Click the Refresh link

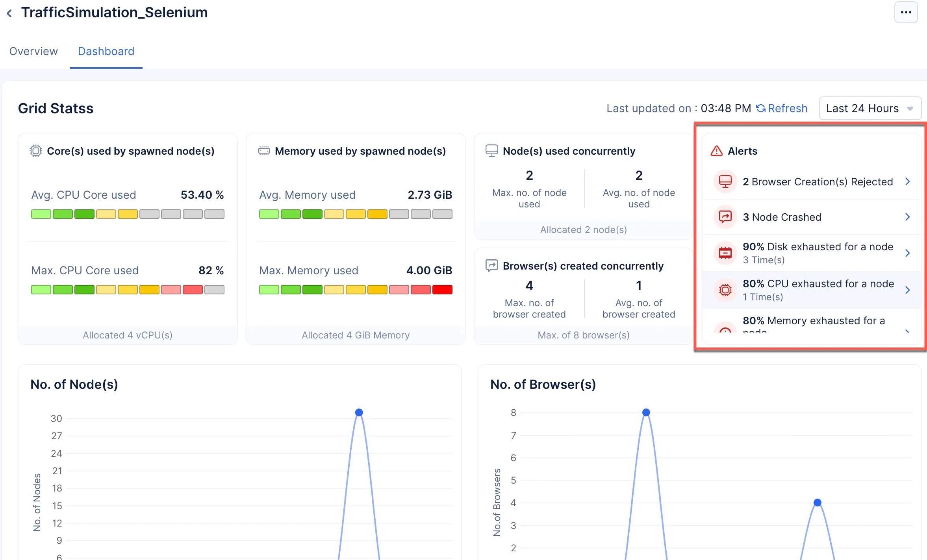coord(782,108)
